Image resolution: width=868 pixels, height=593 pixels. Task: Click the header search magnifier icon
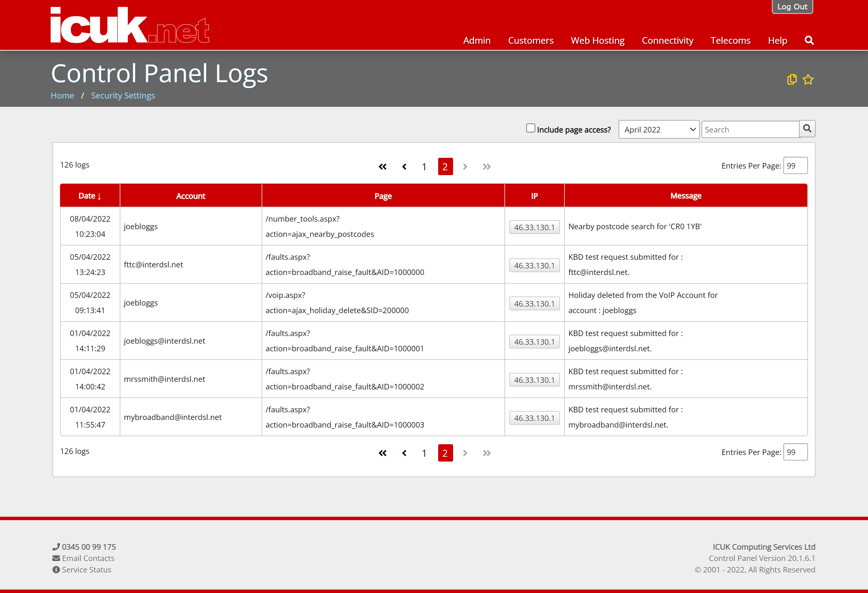[809, 40]
